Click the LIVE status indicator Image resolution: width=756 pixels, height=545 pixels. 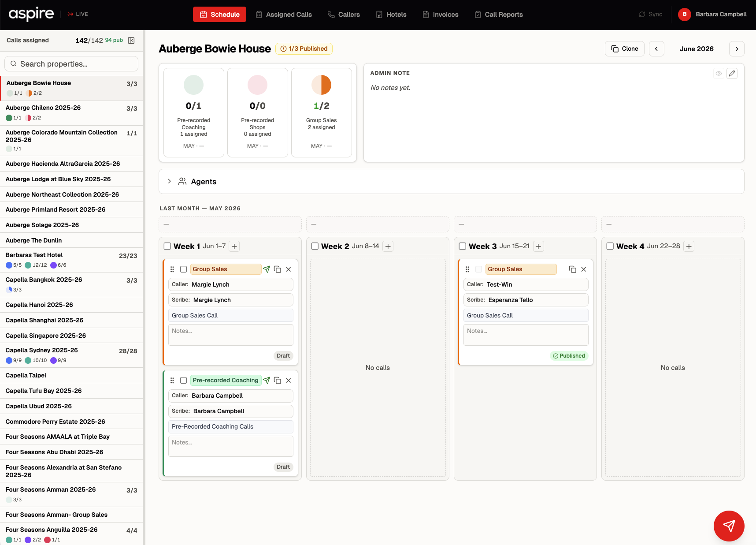tap(78, 14)
